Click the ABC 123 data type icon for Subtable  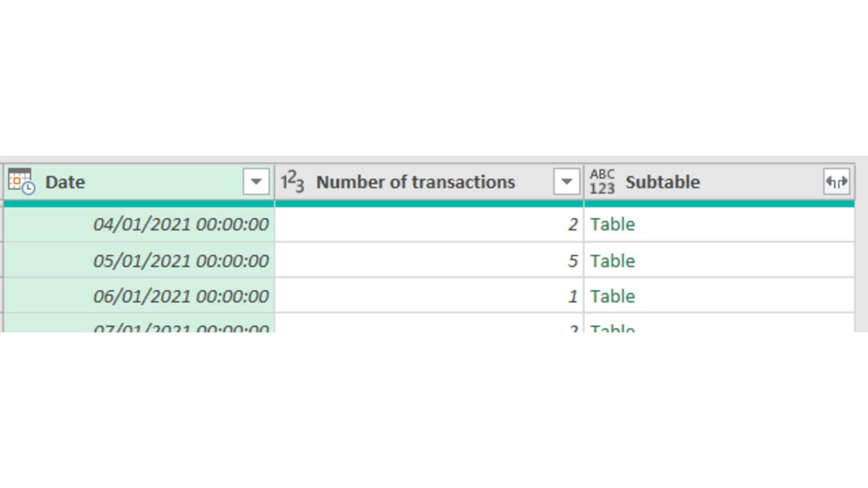click(602, 182)
